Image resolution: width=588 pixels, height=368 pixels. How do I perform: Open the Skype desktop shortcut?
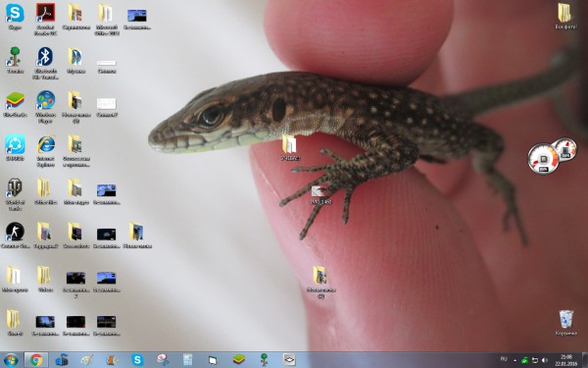click(15, 16)
